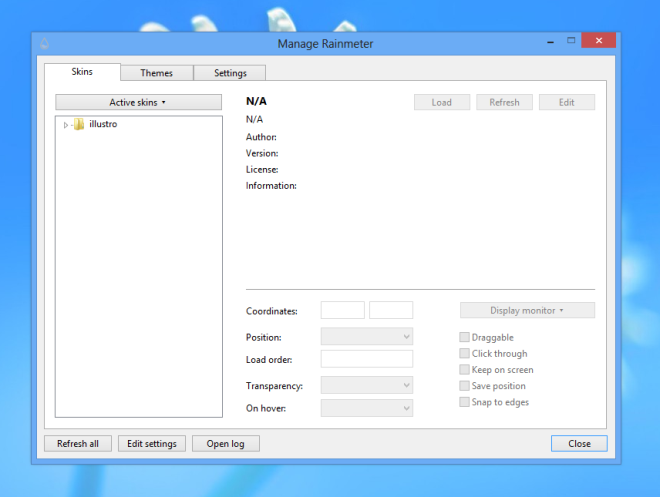Switch to the Settings tab
This screenshot has width=660, height=497.
pos(230,73)
